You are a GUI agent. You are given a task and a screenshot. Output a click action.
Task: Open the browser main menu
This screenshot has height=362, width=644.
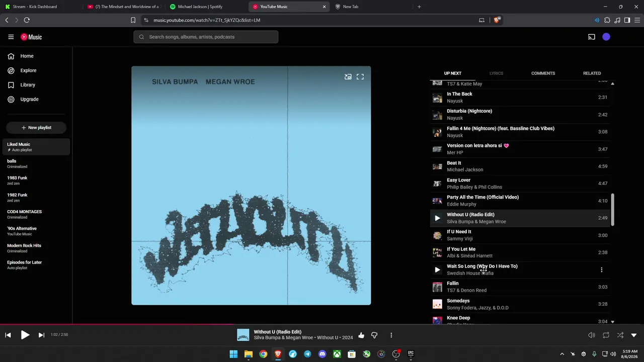[637, 20]
